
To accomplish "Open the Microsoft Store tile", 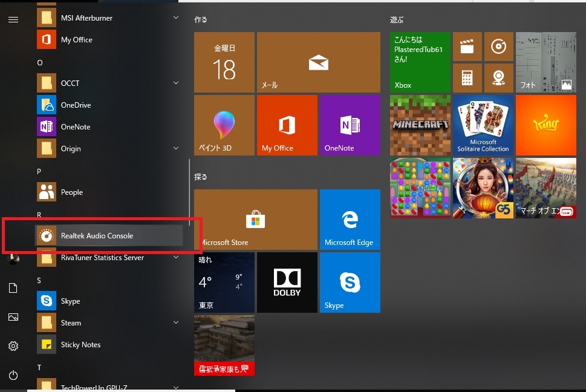I will tap(256, 220).
